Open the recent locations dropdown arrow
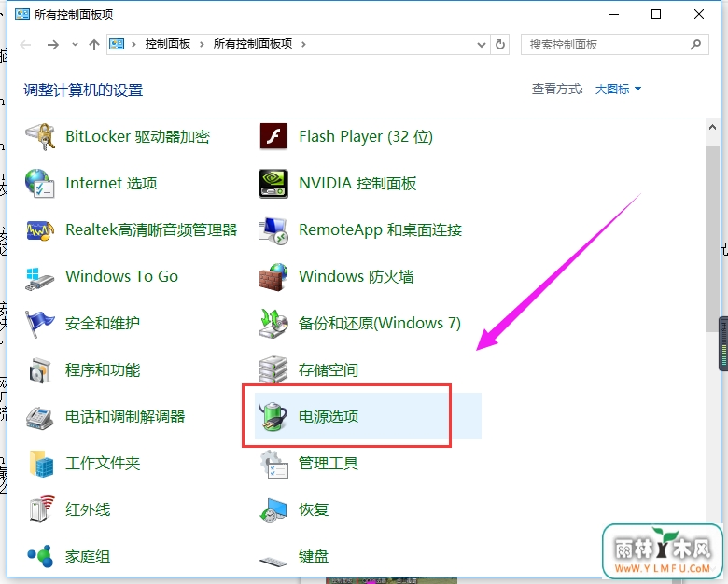Screen dimensions: 728x584 pyautogui.click(x=75, y=45)
